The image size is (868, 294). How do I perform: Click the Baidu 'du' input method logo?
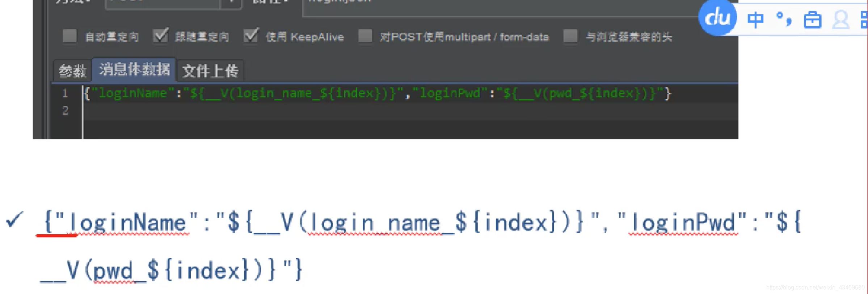point(717,17)
